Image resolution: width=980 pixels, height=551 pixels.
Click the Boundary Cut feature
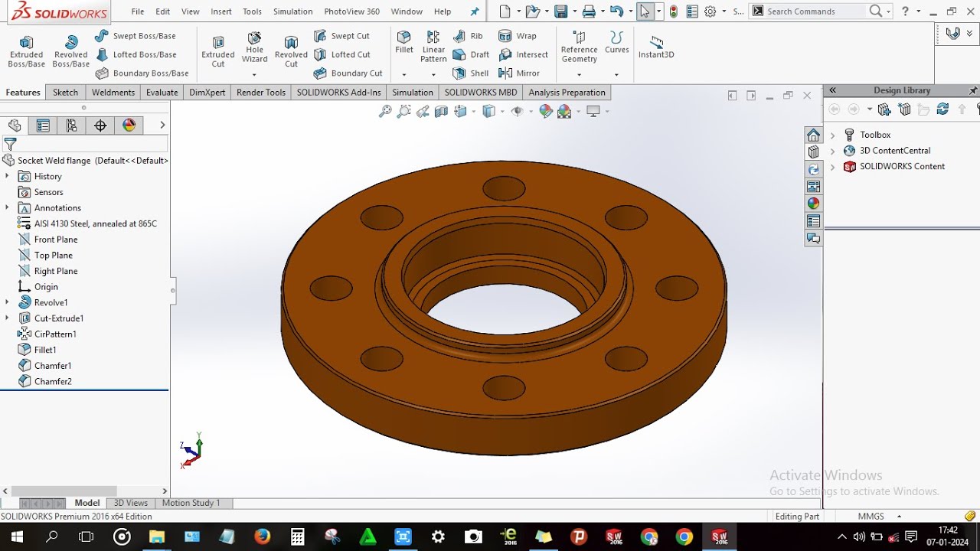click(348, 73)
